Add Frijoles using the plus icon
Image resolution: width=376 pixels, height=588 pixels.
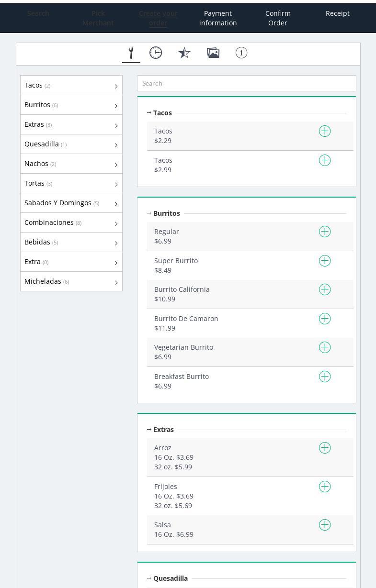click(x=325, y=487)
